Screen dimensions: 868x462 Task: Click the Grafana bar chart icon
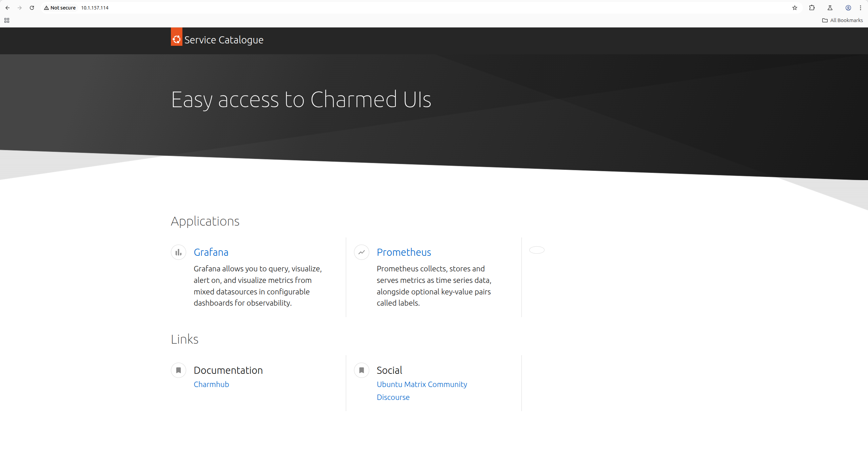pos(178,252)
